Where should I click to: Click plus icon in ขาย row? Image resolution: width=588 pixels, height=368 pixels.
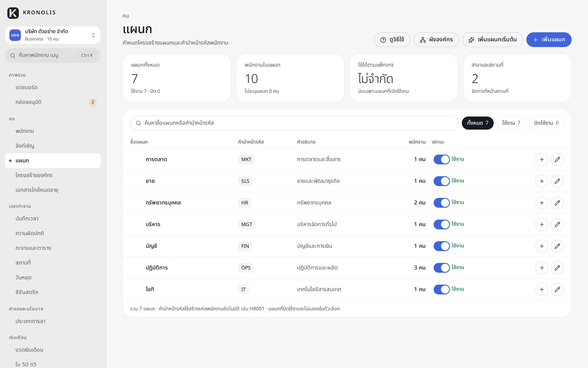pyautogui.click(x=542, y=181)
